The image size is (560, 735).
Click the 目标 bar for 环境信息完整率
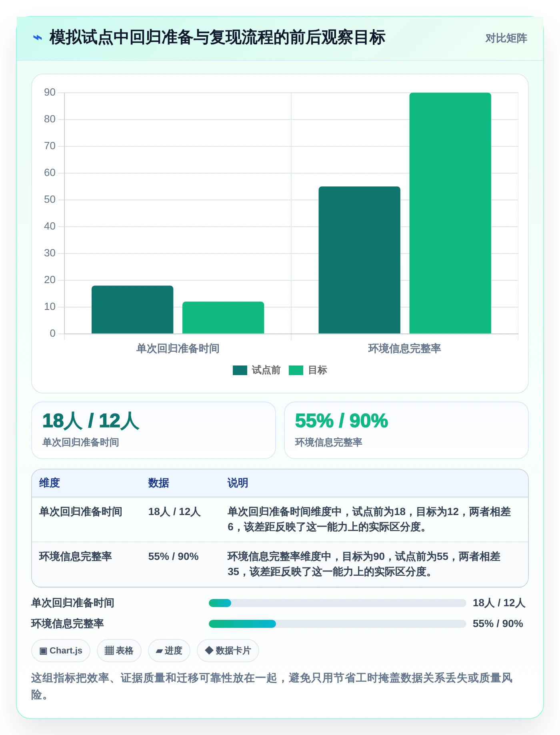[x=450, y=213]
